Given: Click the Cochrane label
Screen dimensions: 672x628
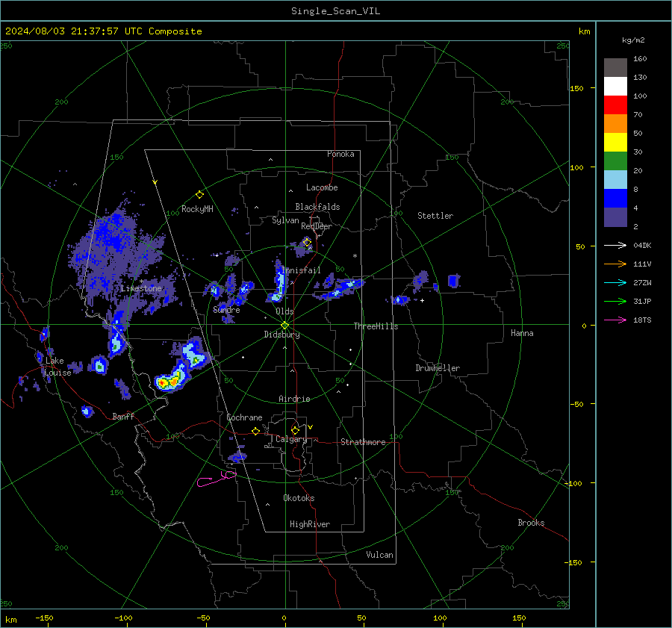Looking at the screenshot, I should click(244, 417).
